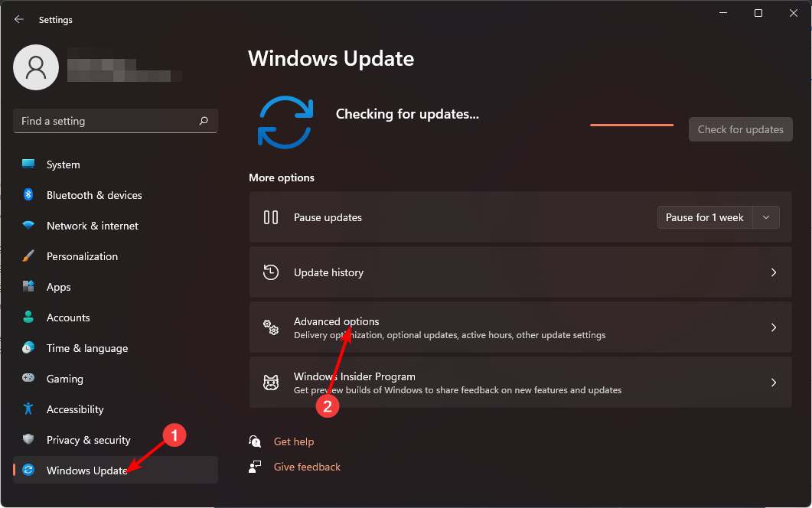The width and height of the screenshot is (812, 508).
Task: Switch to the Accounts section
Action: [x=67, y=317]
